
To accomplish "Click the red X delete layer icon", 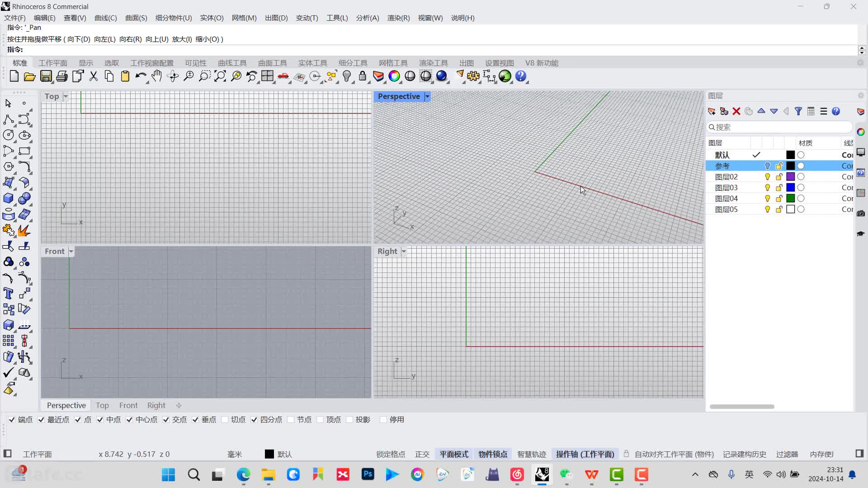I will [x=736, y=111].
